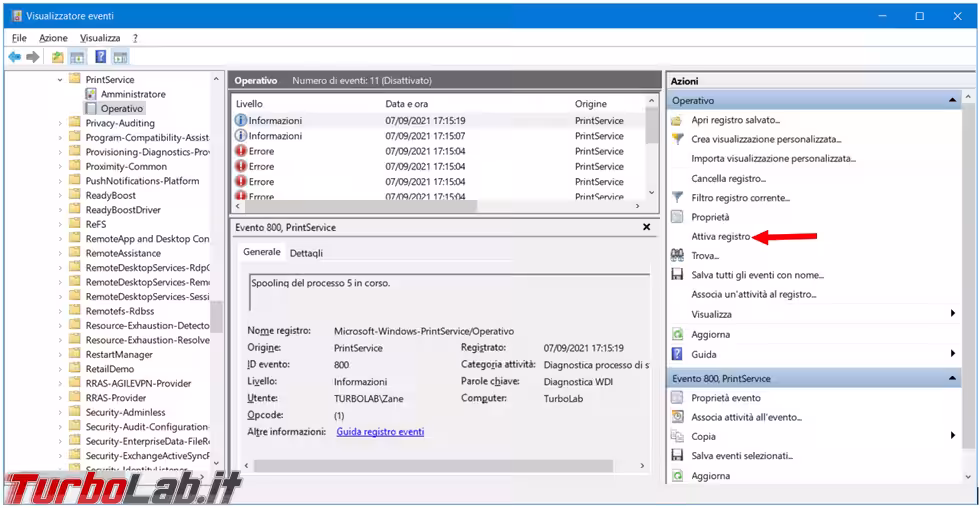980x508 pixels.
Task: Collapse the Operativo section in the Azioni pane
Action: coord(952,101)
